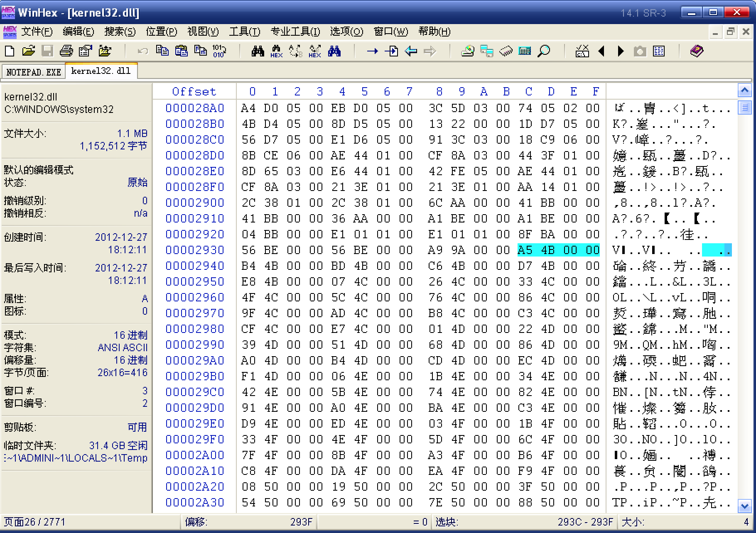Click the Find Hex Values icon
Image resolution: width=756 pixels, height=533 pixels.
(x=276, y=51)
